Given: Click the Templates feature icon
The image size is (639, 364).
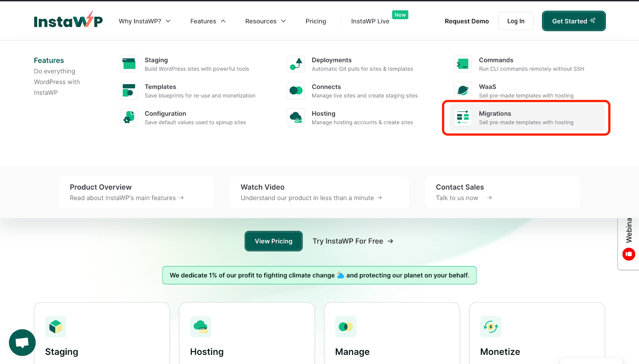Looking at the screenshot, I should click(x=129, y=91).
